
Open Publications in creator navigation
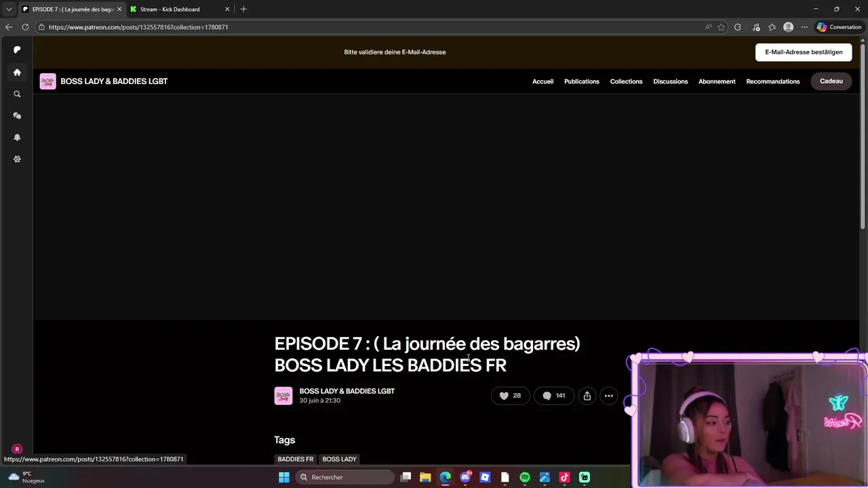click(582, 81)
